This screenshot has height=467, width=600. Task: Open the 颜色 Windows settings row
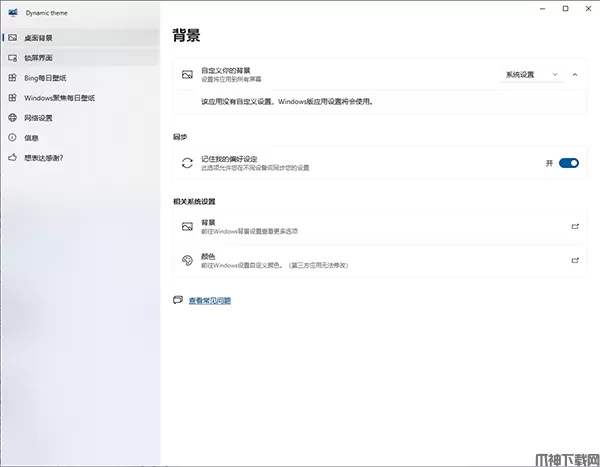pos(380,260)
